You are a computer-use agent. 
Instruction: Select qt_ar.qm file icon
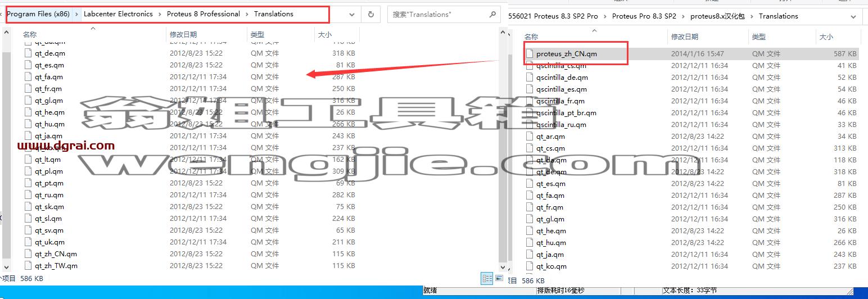(x=530, y=137)
